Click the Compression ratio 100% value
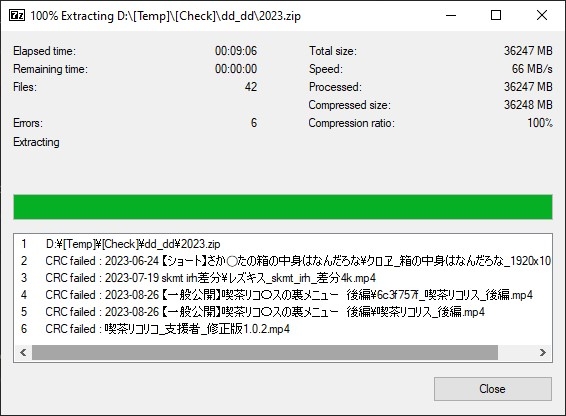 [540, 123]
